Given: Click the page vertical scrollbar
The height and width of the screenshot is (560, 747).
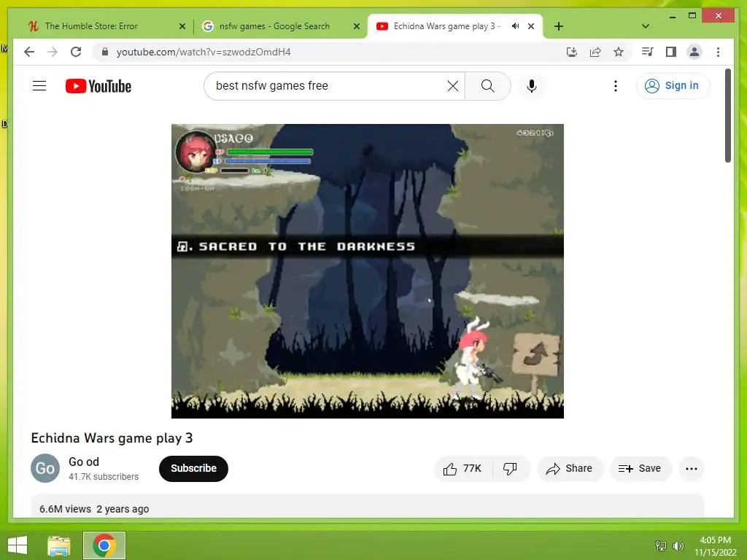Looking at the screenshot, I should (x=727, y=116).
